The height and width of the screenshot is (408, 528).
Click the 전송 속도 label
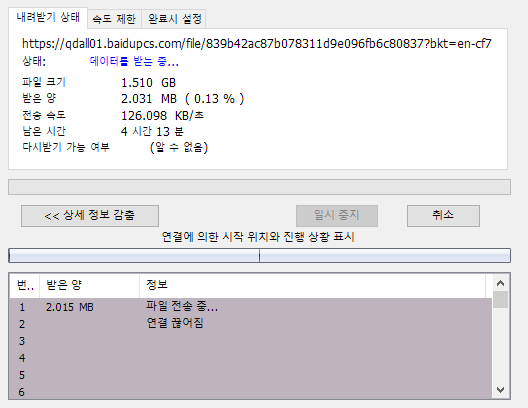pos(44,115)
